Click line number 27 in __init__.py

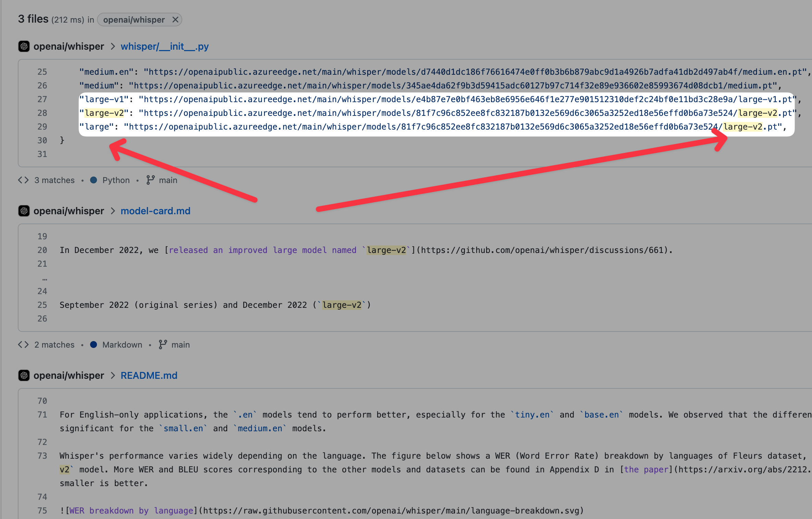point(42,99)
